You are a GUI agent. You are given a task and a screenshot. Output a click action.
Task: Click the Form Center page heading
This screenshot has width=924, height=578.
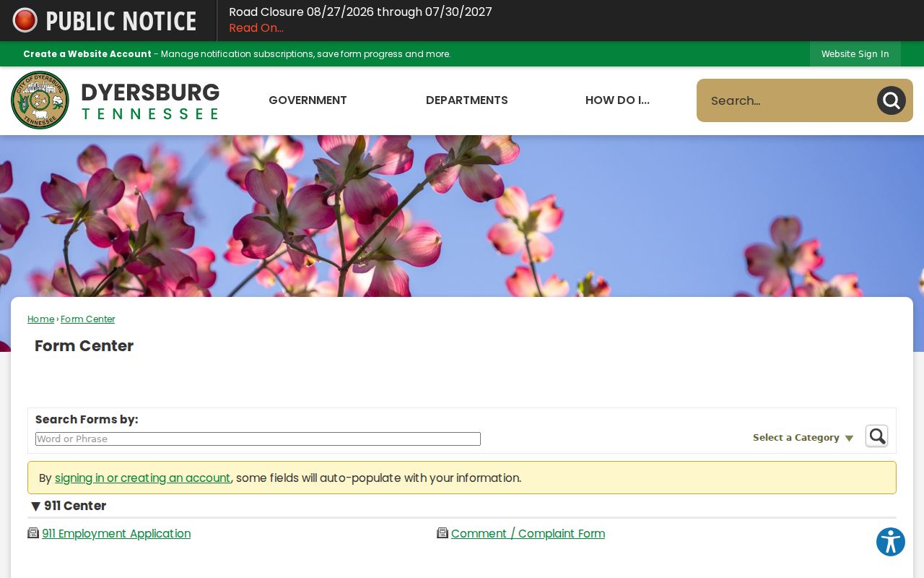pos(84,346)
